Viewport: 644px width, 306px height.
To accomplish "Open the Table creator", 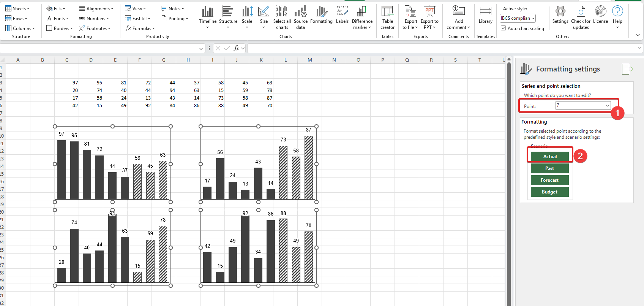I will (x=387, y=12).
